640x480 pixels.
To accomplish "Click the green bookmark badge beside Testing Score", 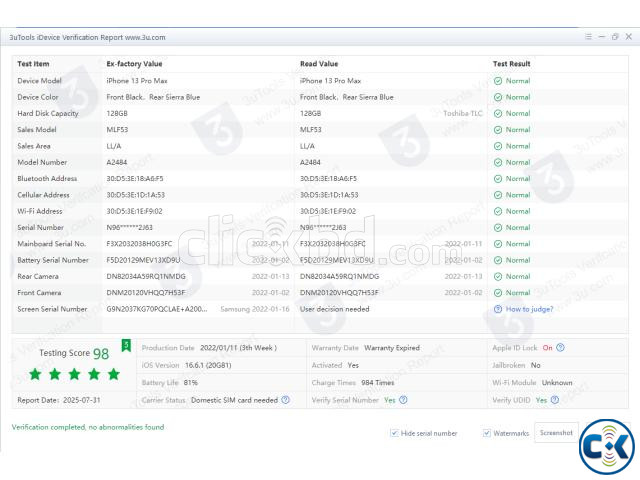I will pos(126,345).
